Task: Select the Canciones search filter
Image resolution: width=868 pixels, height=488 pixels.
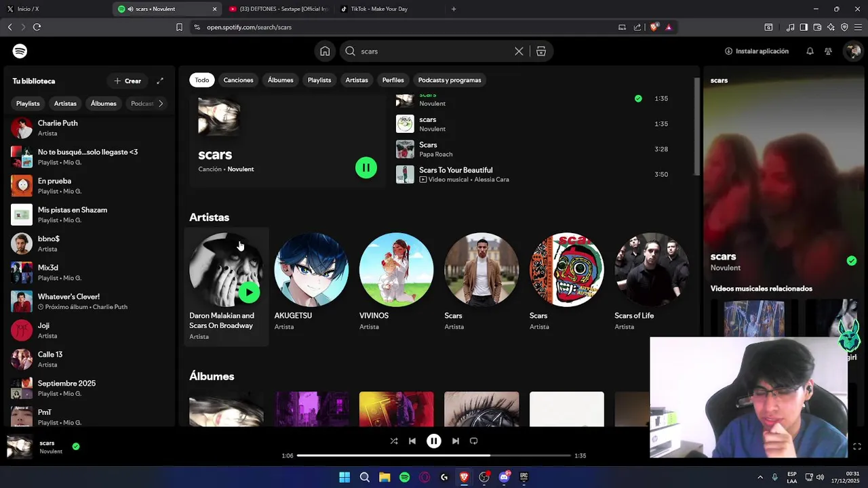Action: 238,80
